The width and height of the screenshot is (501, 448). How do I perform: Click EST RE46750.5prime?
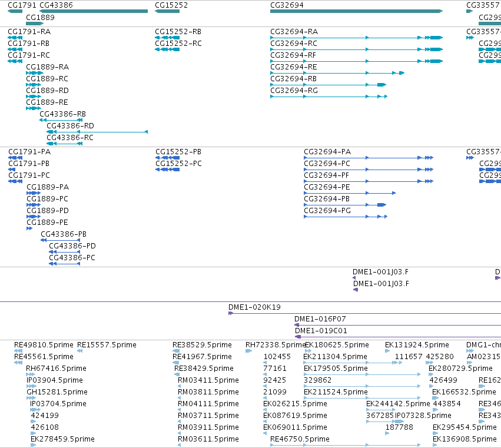click(300, 439)
